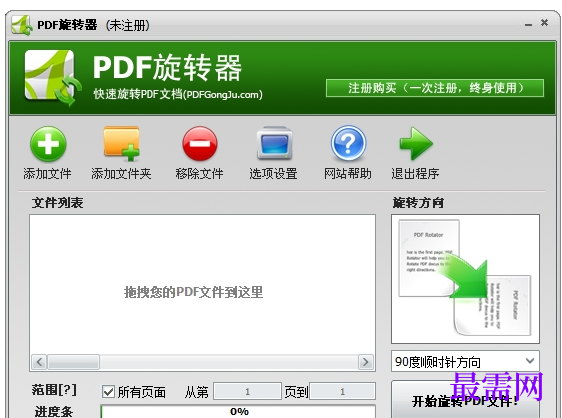Screen dimensions: 562x418
Task: Toggle the 所有页面 checkbox
Action: (x=108, y=391)
